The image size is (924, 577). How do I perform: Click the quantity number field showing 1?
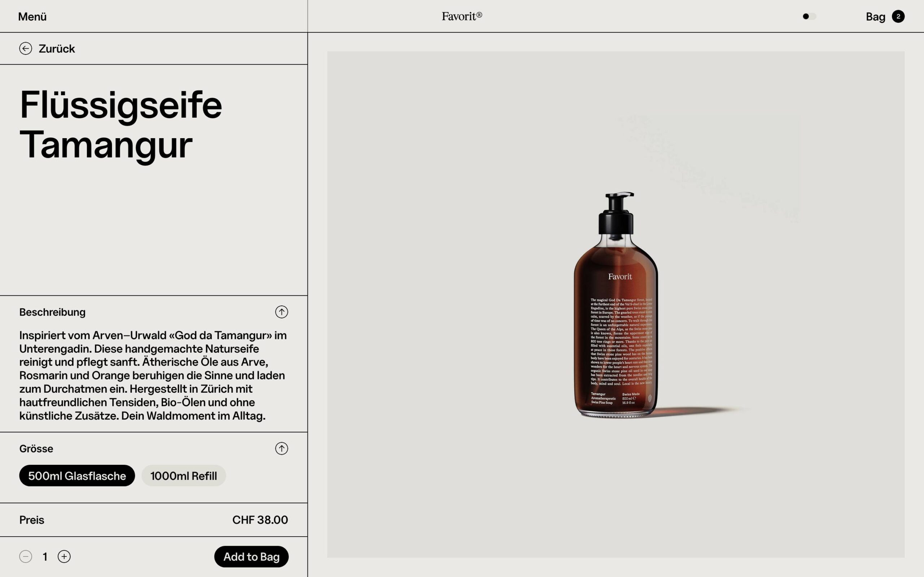(45, 557)
